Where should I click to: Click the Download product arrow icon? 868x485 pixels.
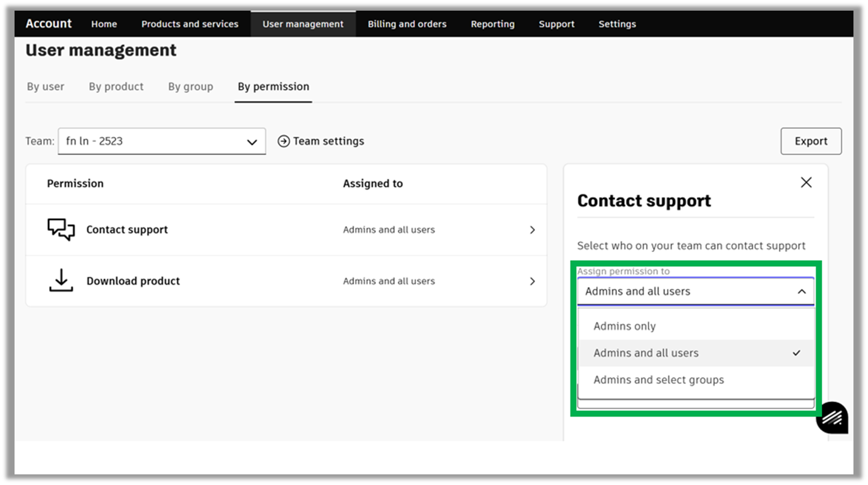[x=60, y=281]
